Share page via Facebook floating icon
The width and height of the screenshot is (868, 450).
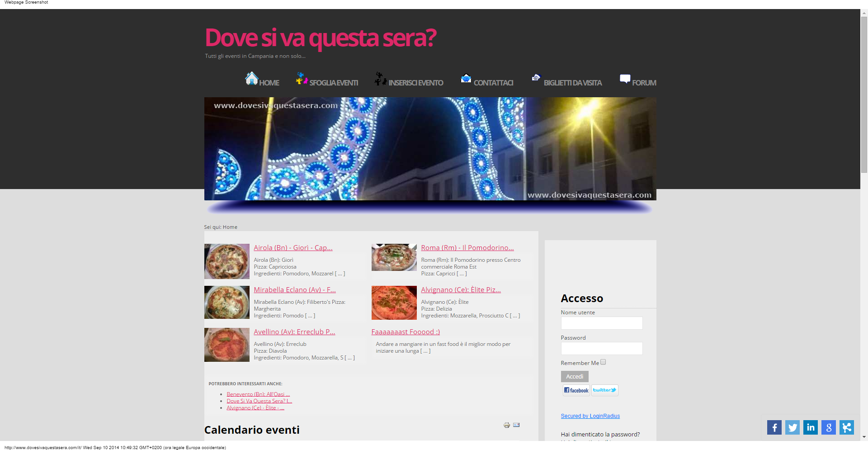(774, 427)
